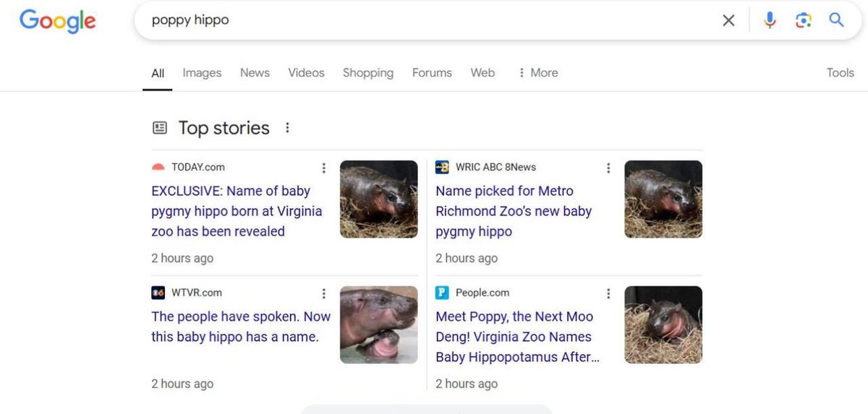This screenshot has height=414, width=868.
Task: Click the WTVR.com source name
Action: (x=197, y=293)
